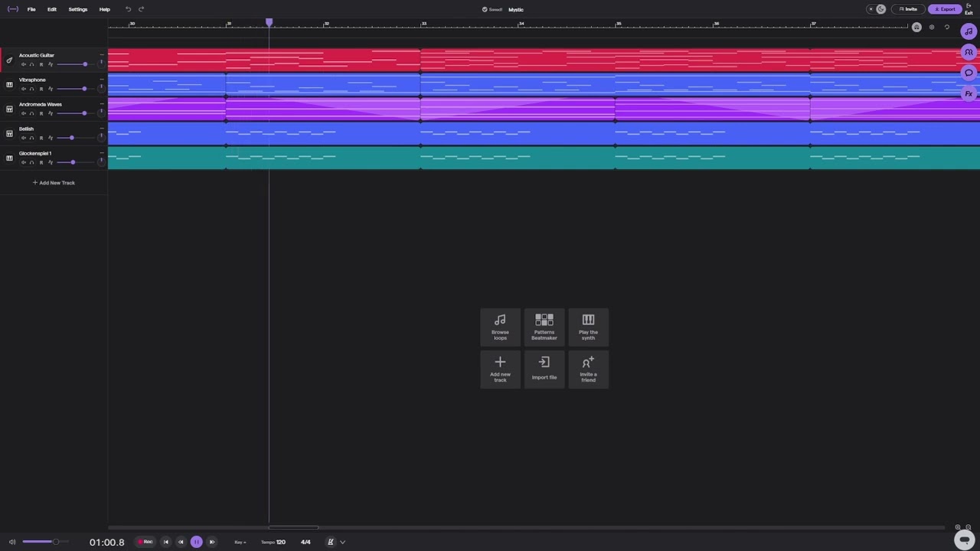980x551 pixels.
Task: Open the Play the synth tile
Action: (x=588, y=327)
